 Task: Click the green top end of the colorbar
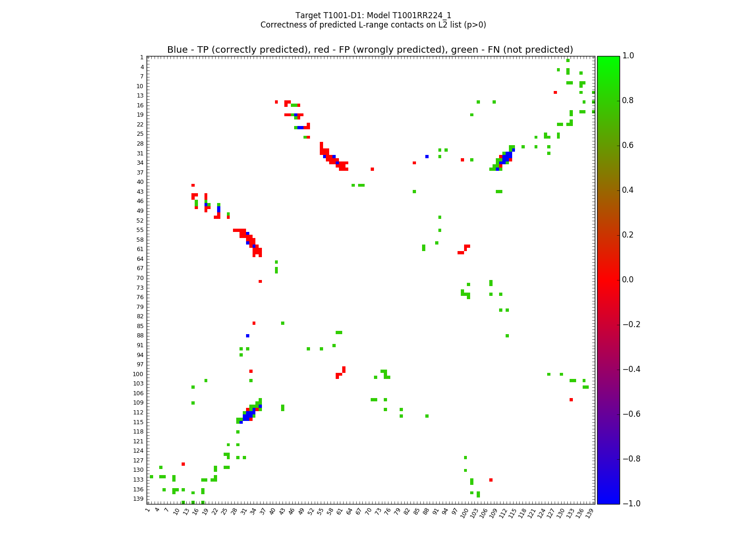pos(608,59)
